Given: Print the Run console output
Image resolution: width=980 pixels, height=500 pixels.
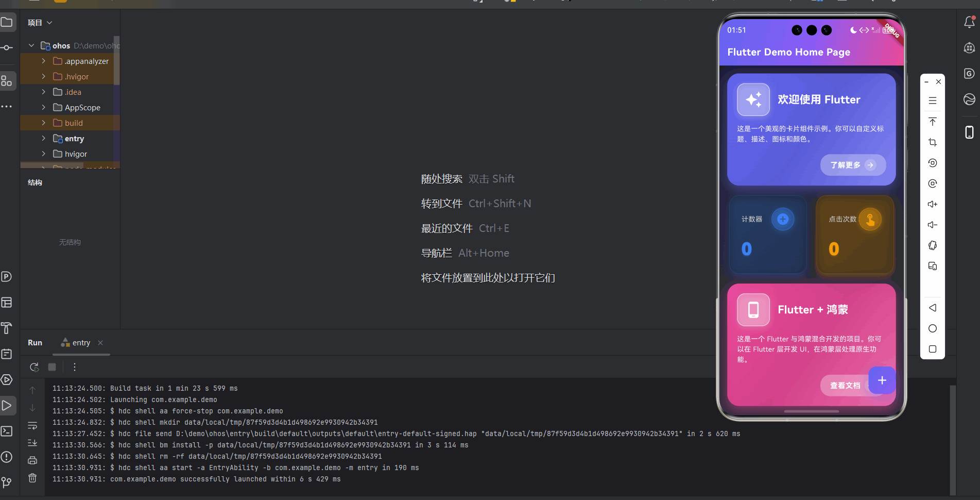Looking at the screenshot, I should pos(32,460).
